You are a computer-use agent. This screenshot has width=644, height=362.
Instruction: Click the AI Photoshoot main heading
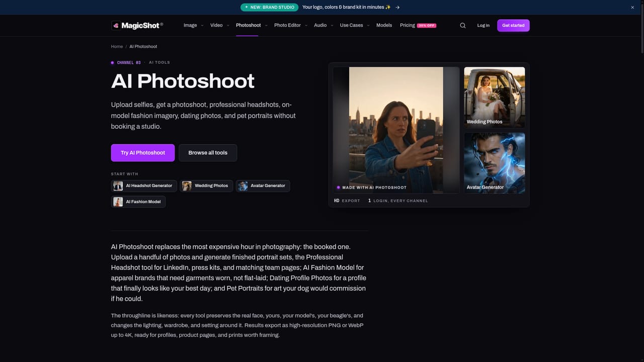183,81
